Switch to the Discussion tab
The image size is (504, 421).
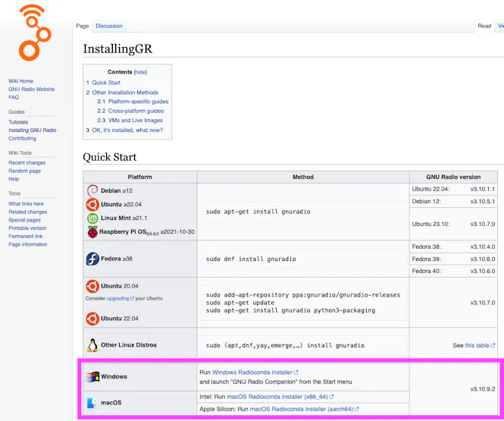pyautogui.click(x=109, y=26)
